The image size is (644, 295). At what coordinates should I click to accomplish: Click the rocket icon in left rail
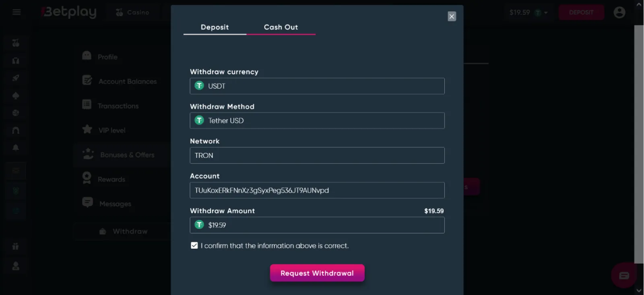coord(16,78)
